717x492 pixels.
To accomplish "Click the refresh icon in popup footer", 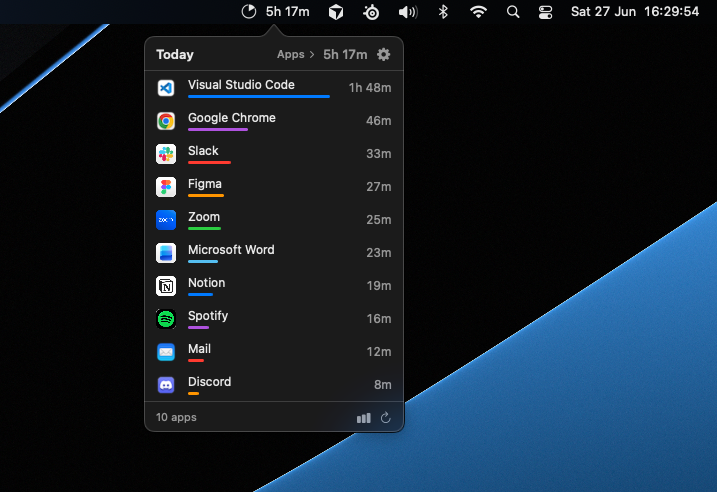I will [385, 417].
